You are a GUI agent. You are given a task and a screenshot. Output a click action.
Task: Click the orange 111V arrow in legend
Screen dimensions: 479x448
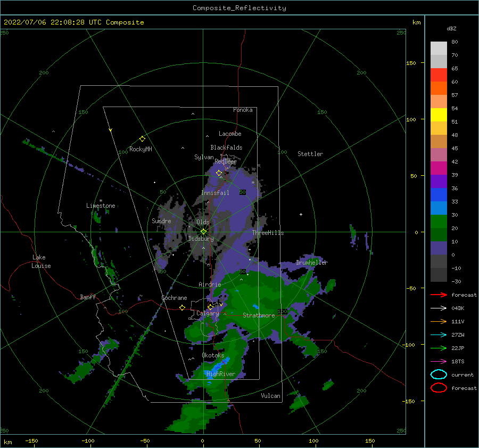point(439,321)
